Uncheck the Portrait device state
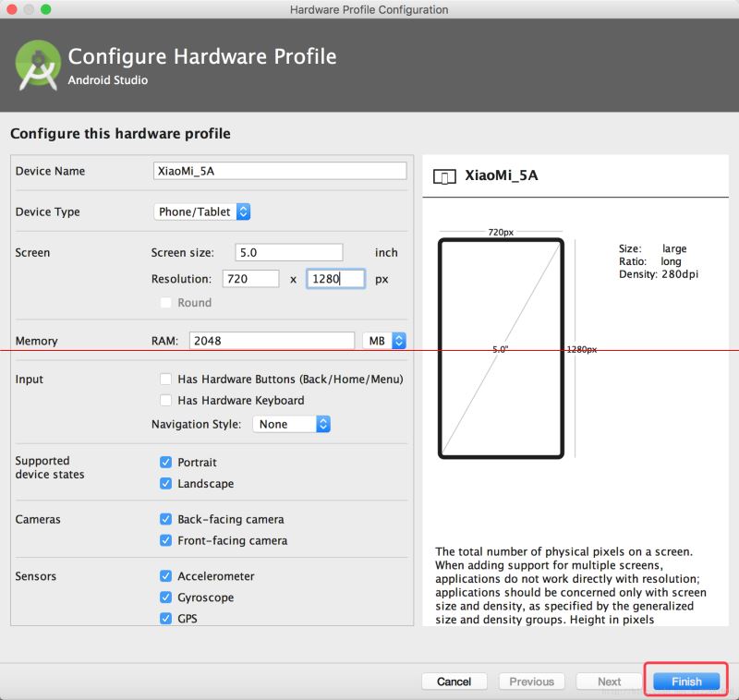 166,462
